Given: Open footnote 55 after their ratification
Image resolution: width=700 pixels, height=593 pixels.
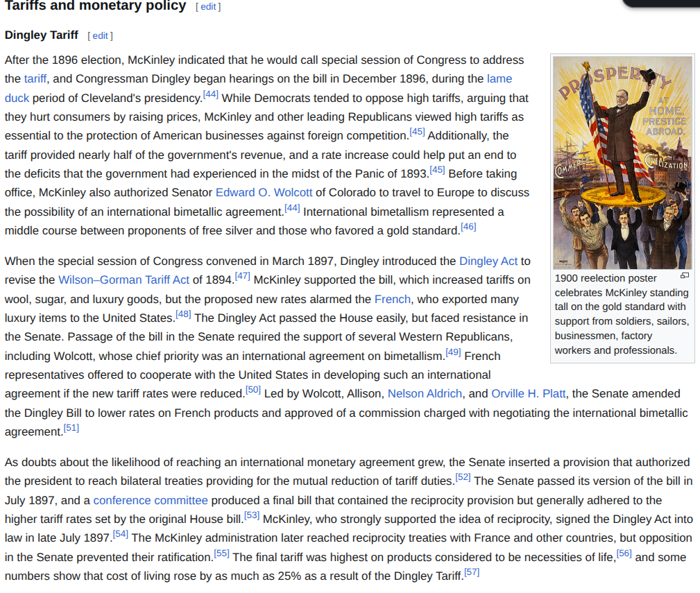Looking at the screenshot, I should click(221, 553).
